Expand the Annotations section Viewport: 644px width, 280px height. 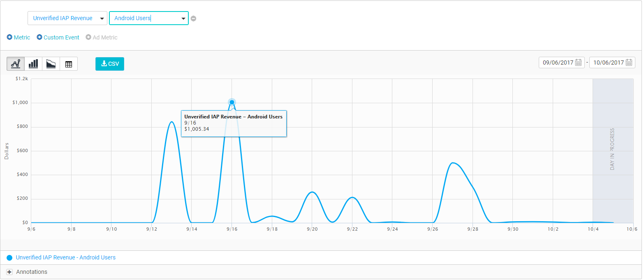pos(9,272)
